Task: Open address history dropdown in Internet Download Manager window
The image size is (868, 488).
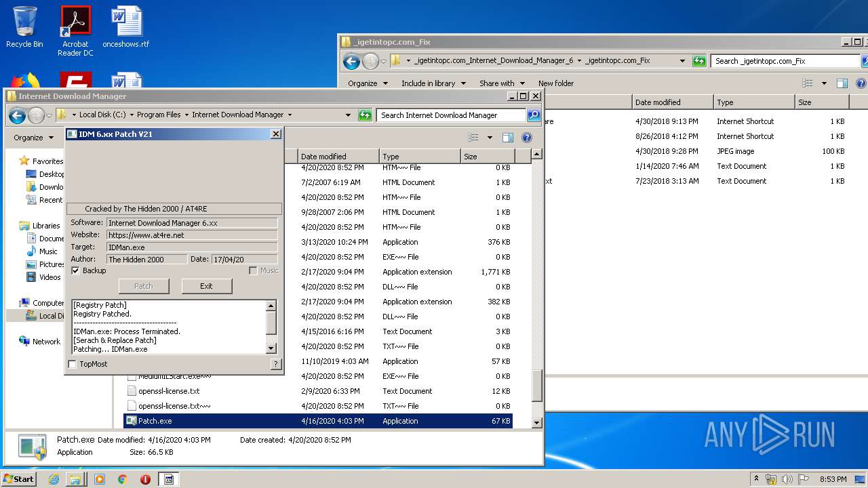Action: point(348,115)
